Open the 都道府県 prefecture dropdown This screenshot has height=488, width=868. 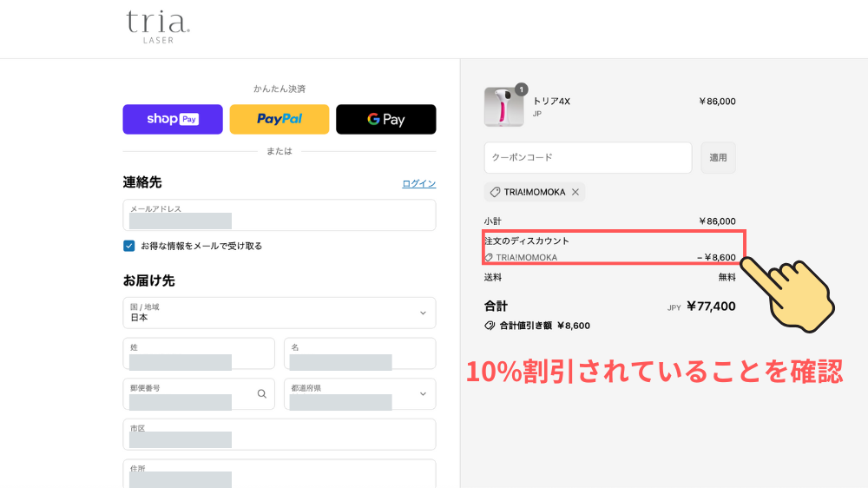pos(360,394)
